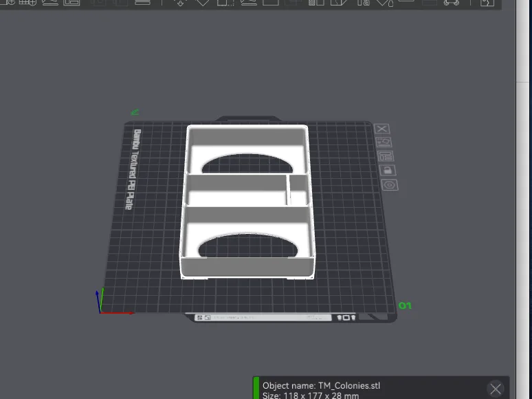Open plate settings hexagon icon
The image size is (532, 399).
(x=390, y=185)
